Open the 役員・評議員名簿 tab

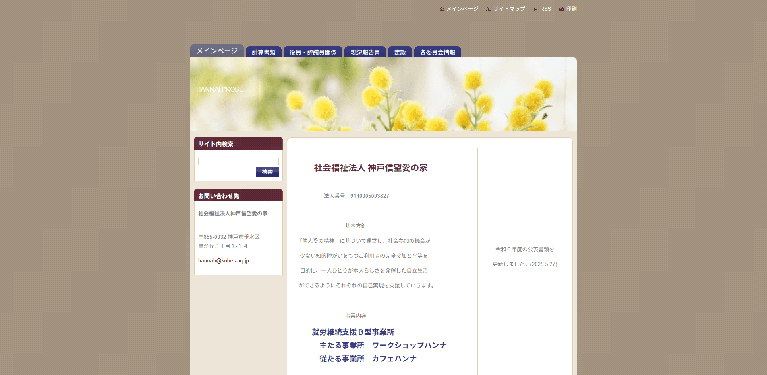click(313, 52)
